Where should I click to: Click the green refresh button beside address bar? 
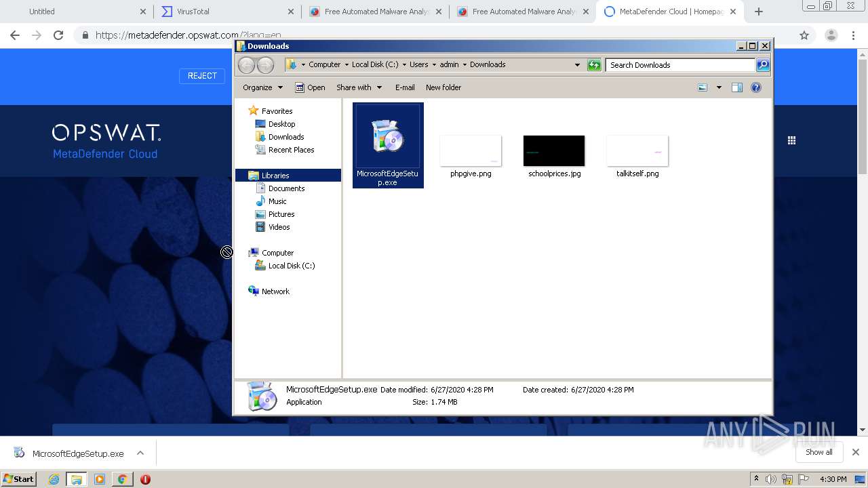pyautogui.click(x=594, y=65)
